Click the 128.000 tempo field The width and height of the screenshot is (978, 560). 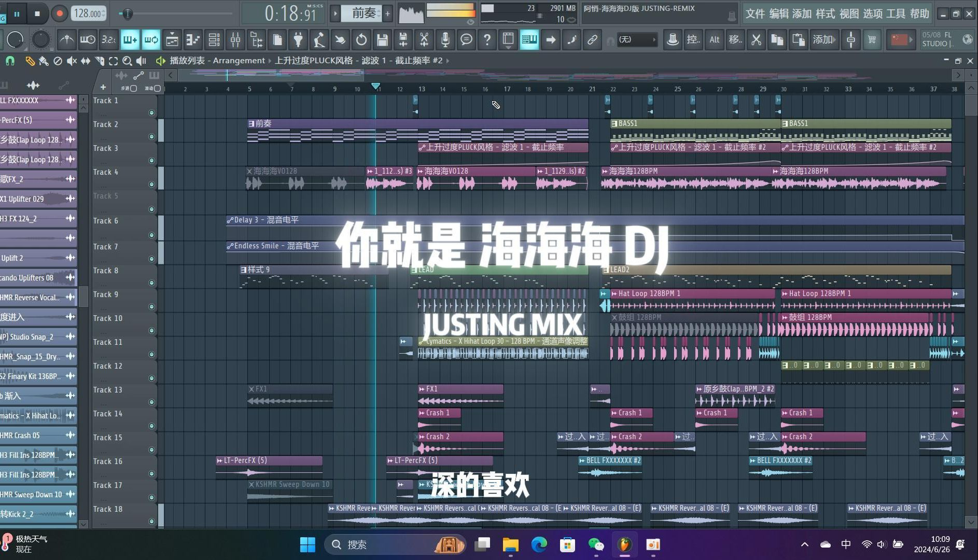click(x=88, y=14)
